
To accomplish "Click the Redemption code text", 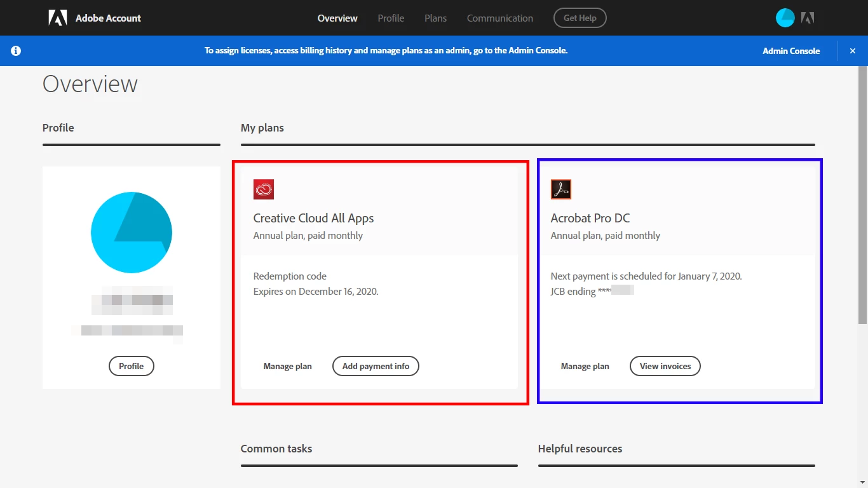I will (290, 276).
